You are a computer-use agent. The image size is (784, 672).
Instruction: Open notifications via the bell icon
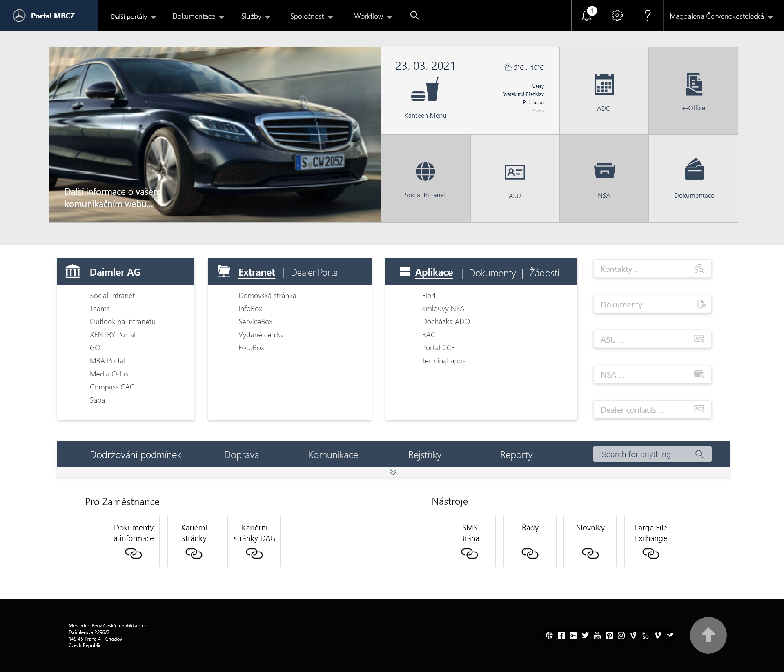pos(586,15)
